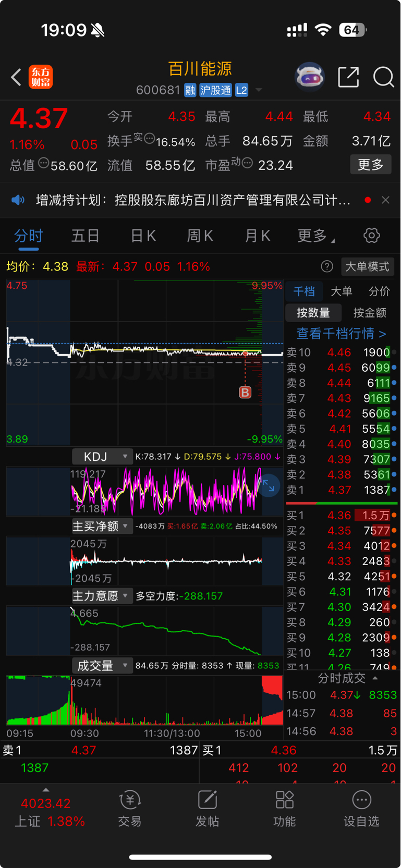The width and height of the screenshot is (401, 868).
Task: Switch to the 分时 tab
Action: (x=28, y=236)
